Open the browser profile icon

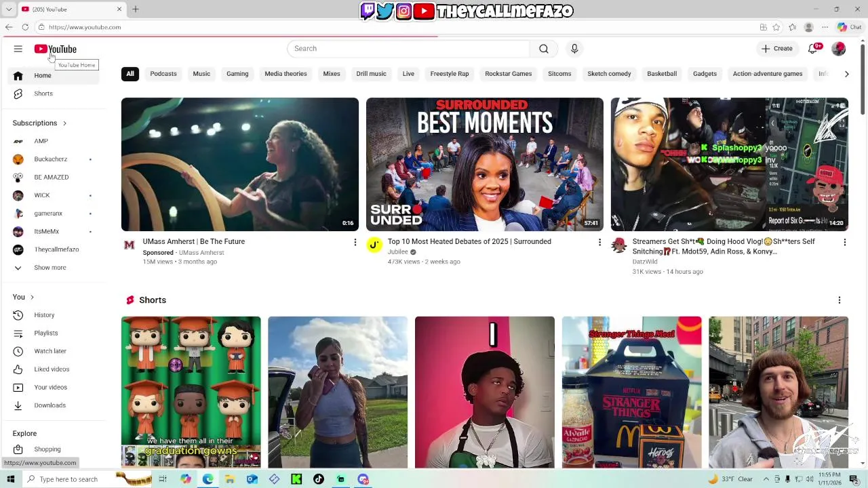coord(808,27)
